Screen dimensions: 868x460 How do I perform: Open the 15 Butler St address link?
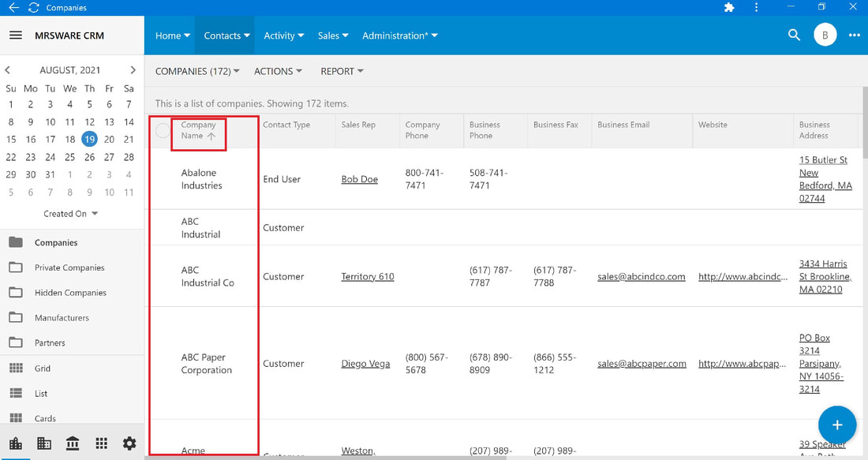coord(825,179)
